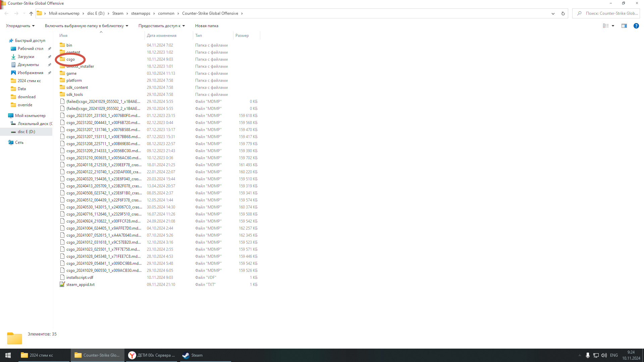Viewport: 644px width, 362px height.
Task: Toggle the preview pane icon
Action: pos(624,26)
